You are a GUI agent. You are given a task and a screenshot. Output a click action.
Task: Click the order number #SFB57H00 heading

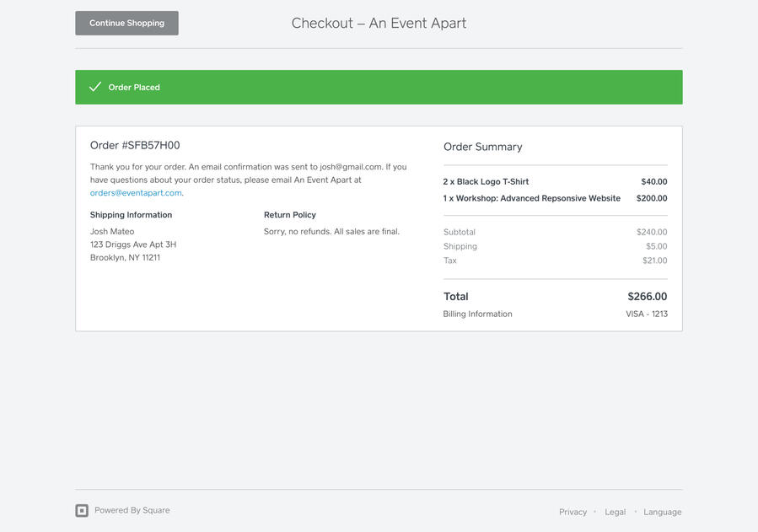pyautogui.click(x=135, y=145)
